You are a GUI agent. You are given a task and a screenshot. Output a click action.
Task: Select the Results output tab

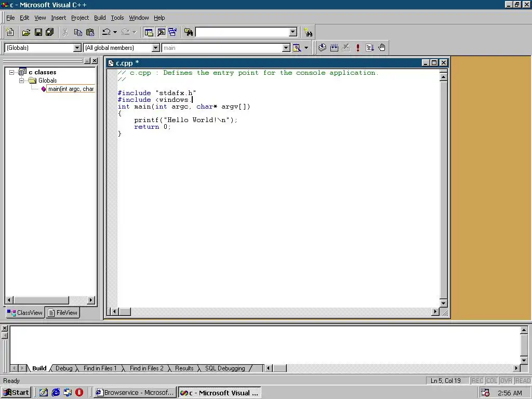[184, 368]
